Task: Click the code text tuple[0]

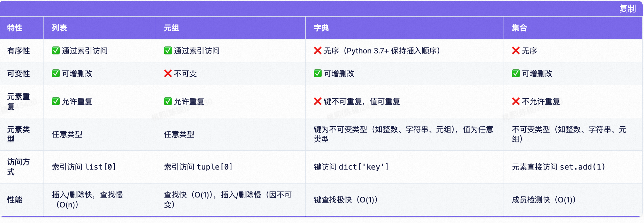Action: (x=214, y=167)
